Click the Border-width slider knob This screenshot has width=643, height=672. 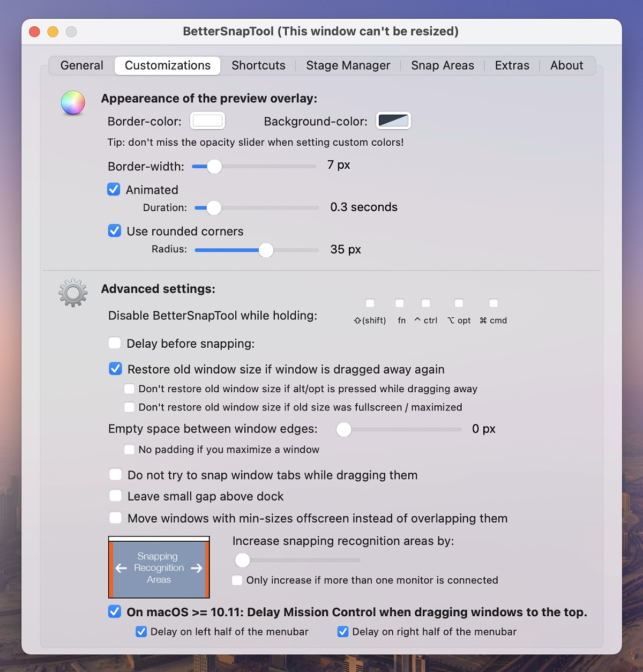pos(214,167)
